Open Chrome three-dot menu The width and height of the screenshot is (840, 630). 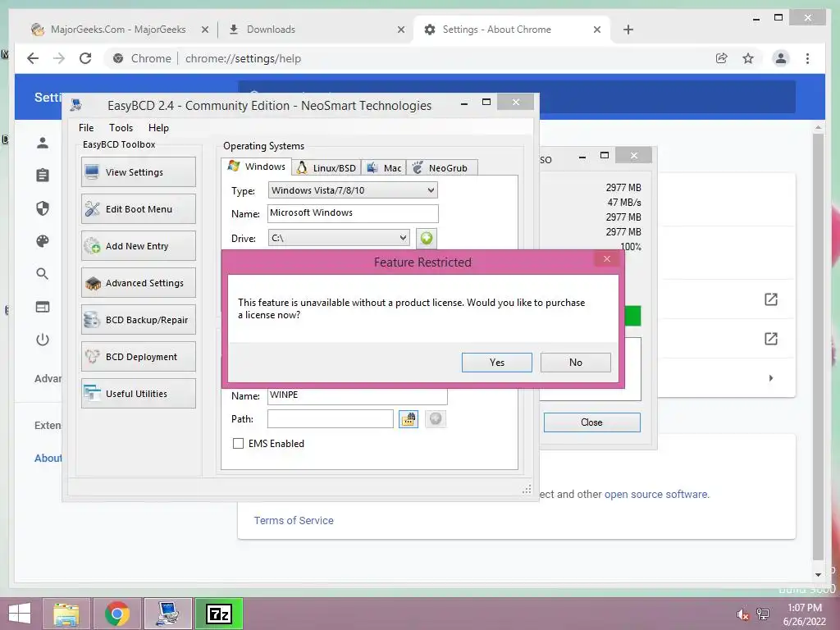click(x=807, y=58)
